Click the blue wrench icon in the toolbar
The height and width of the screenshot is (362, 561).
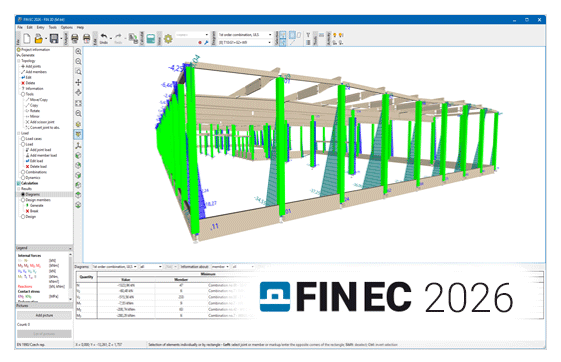206,43
